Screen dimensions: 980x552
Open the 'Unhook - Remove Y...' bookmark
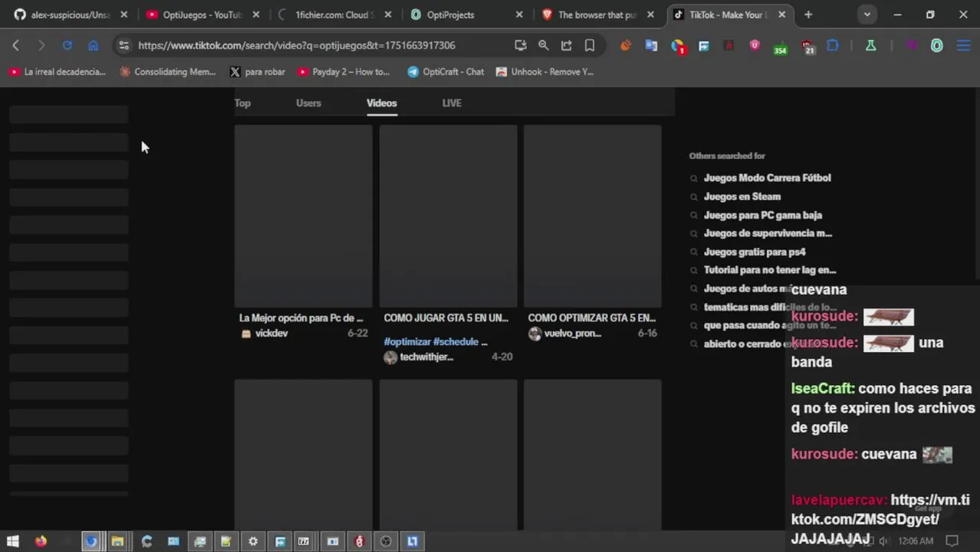(x=544, y=72)
